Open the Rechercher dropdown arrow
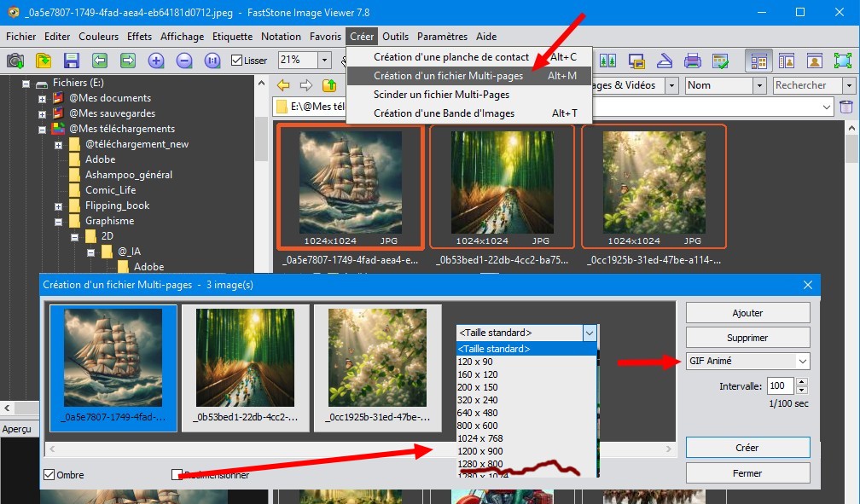Screen dimensions: 860x504 click(849, 85)
